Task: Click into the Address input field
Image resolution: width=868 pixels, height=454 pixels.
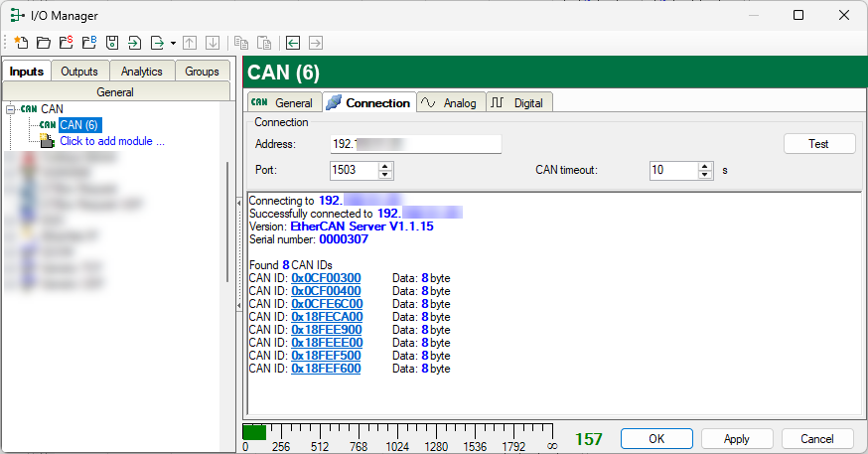Action: point(415,144)
